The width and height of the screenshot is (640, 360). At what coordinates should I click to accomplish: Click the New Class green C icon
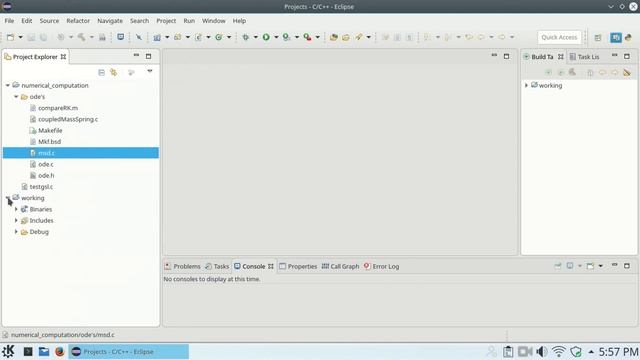219,37
